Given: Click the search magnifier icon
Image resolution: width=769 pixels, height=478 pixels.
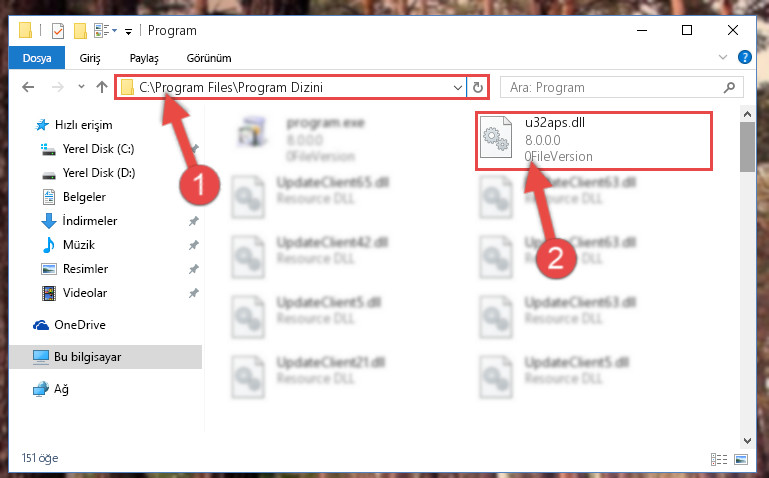Looking at the screenshot, I should [x=729, y=88].
